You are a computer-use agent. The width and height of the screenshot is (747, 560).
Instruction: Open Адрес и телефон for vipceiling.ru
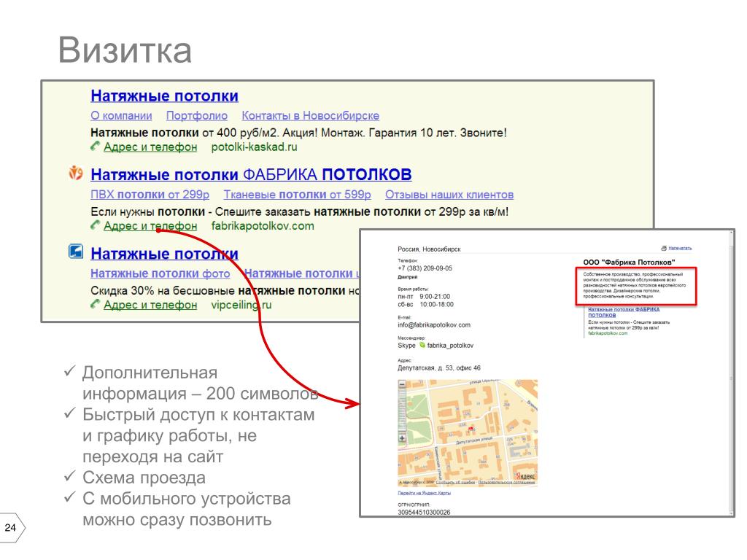tap(150, 305)
